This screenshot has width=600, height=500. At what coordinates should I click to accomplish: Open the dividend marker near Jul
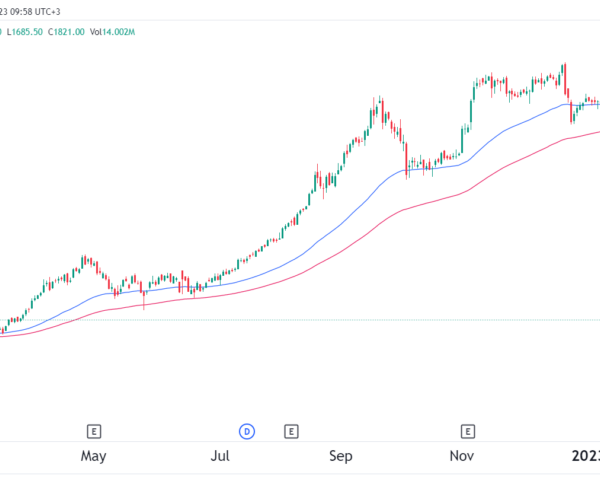pyautogui.click(x=247, y=432)
